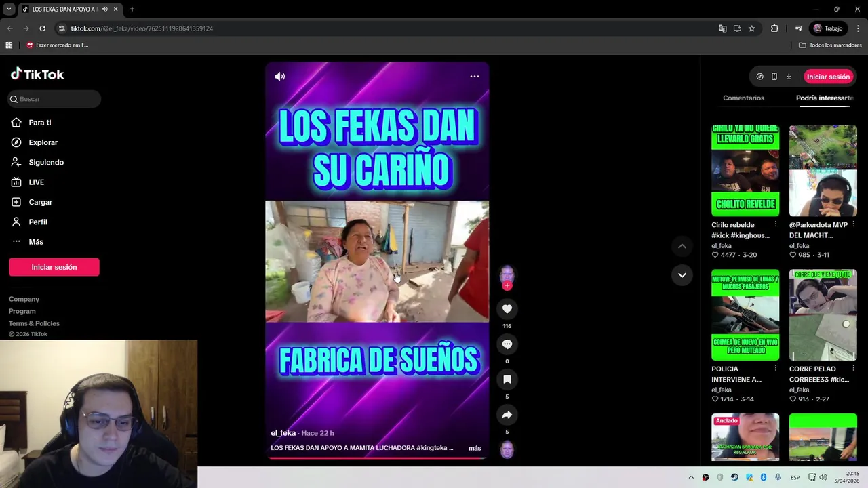Show hidden system tray icons chevron

point(691,477)
